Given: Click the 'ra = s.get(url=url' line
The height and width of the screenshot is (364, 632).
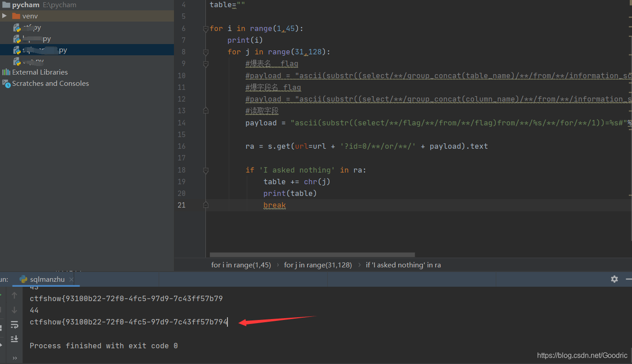Looking at the screenshot, I should click(366, 146).
